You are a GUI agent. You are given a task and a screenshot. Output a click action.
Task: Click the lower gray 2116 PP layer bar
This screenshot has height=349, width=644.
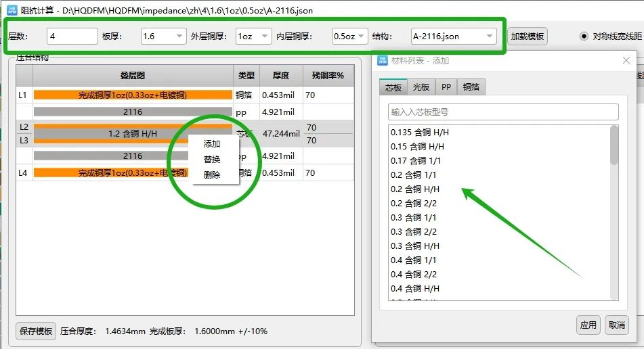tap(111, 156)
